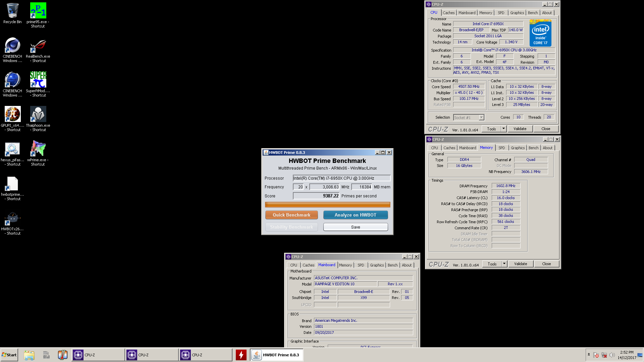Click the frequency value 3,006.63 field
This screenshot has width=644, height=362.
324,187
